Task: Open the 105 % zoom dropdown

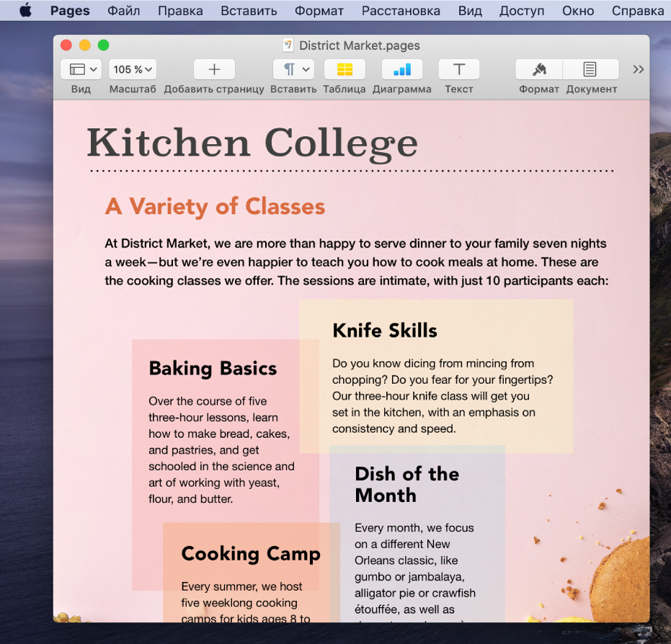Action: coord(133,69)
